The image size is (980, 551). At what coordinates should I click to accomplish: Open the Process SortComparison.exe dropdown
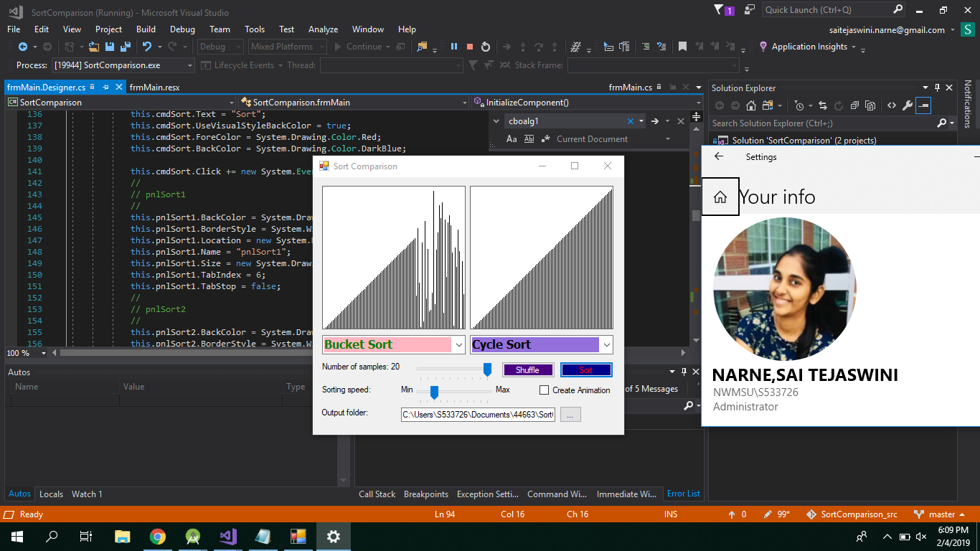tap(123, 65)
